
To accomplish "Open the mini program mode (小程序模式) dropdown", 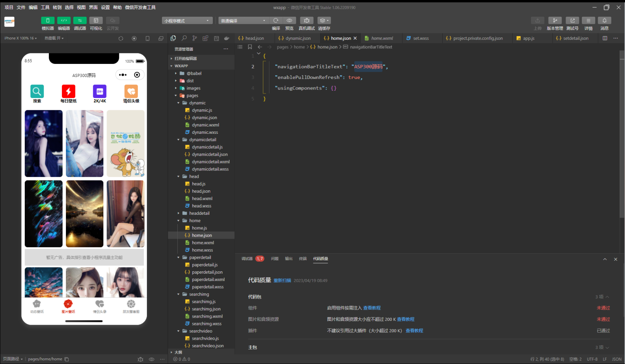I will tap(187, 21).
